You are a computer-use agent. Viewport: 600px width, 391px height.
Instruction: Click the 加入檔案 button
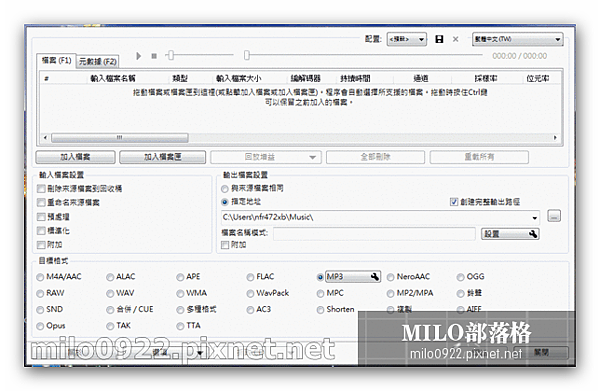tap(75, 157)
